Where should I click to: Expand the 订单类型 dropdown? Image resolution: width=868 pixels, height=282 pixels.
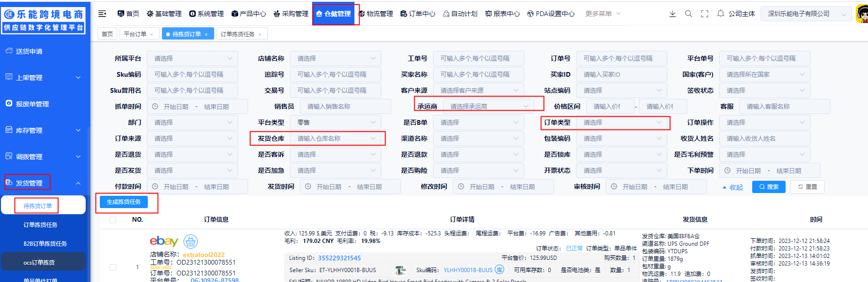tap(621, 122)
